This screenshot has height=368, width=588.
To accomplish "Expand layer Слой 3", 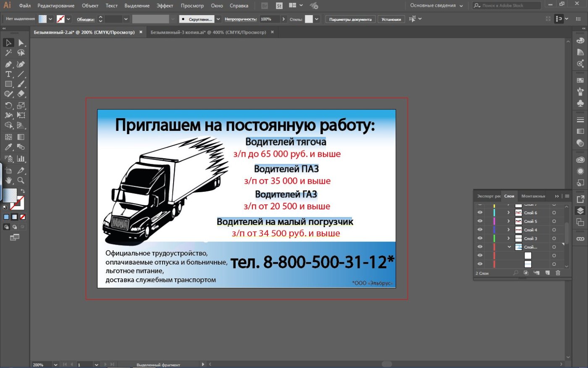I will (x=509, y=238).
